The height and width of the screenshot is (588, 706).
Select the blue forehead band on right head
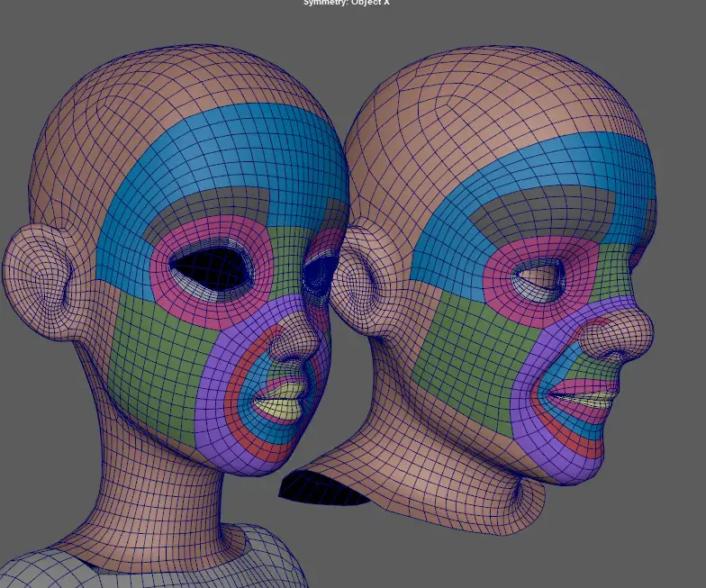coord(540,180)
